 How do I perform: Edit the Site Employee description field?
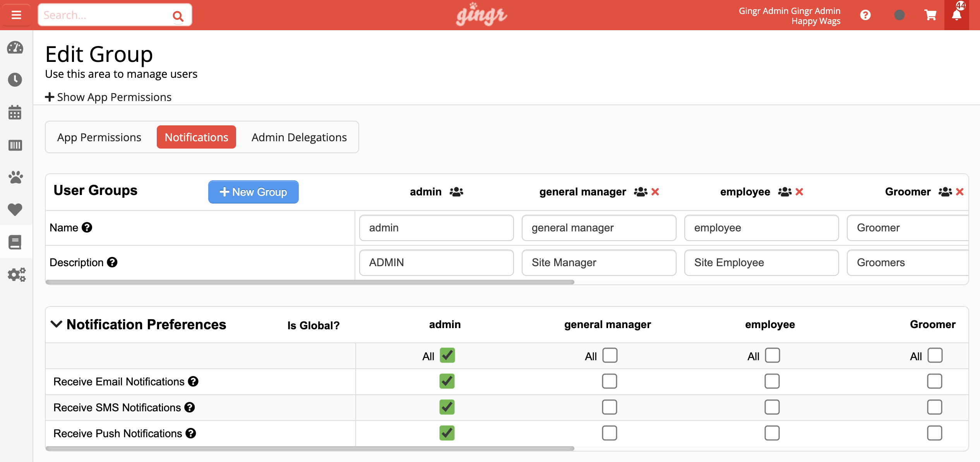click(762, 263)
